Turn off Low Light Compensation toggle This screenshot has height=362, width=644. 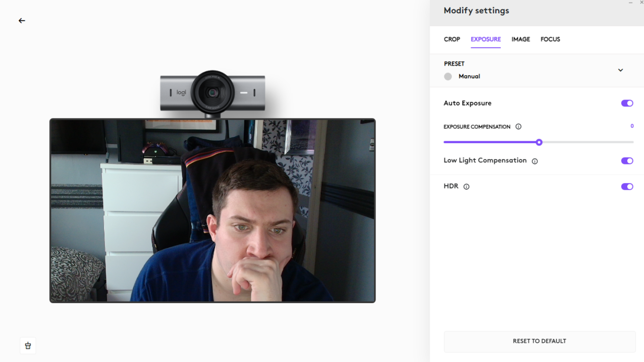click(x=627, y=160)
